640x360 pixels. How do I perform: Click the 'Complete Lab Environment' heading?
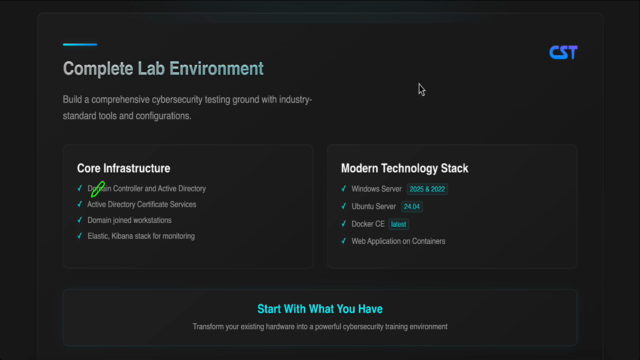163,69
